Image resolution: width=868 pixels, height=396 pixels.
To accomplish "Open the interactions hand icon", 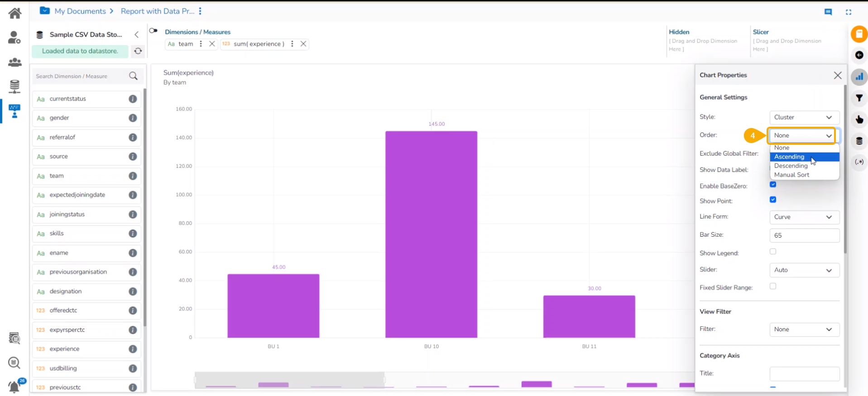I will click(x=859, y=119).
